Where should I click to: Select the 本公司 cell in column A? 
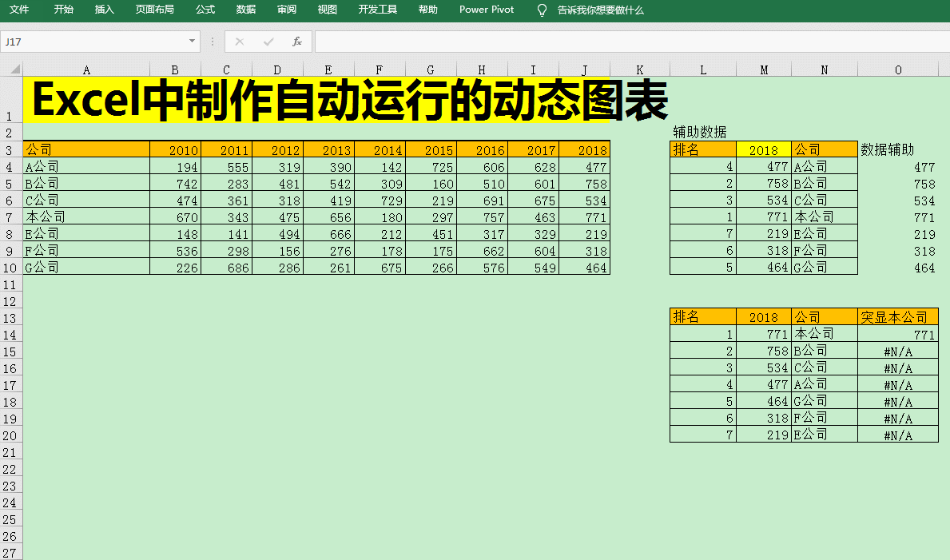(x=86, y=216)
